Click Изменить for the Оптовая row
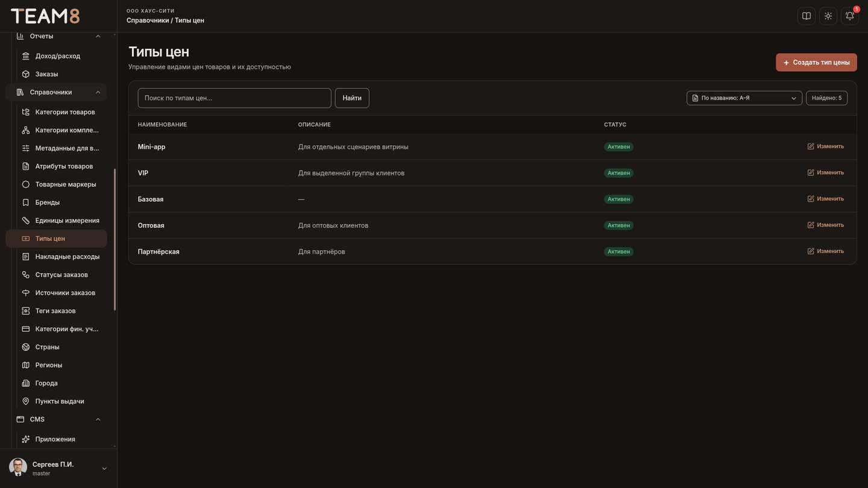The height and width of the screenshot is (488, 868). pyautogui.click(x=826, y=225)
